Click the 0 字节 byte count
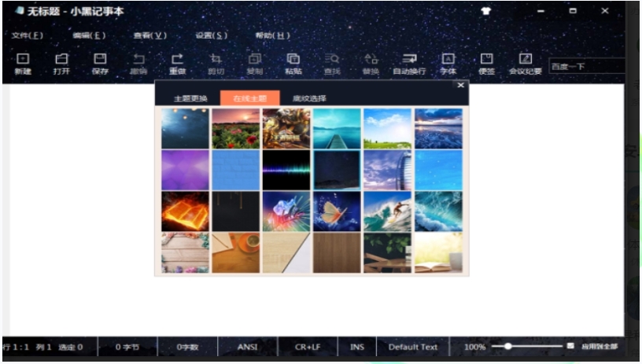This screenshot has height=364, width=642. point(127,347)
